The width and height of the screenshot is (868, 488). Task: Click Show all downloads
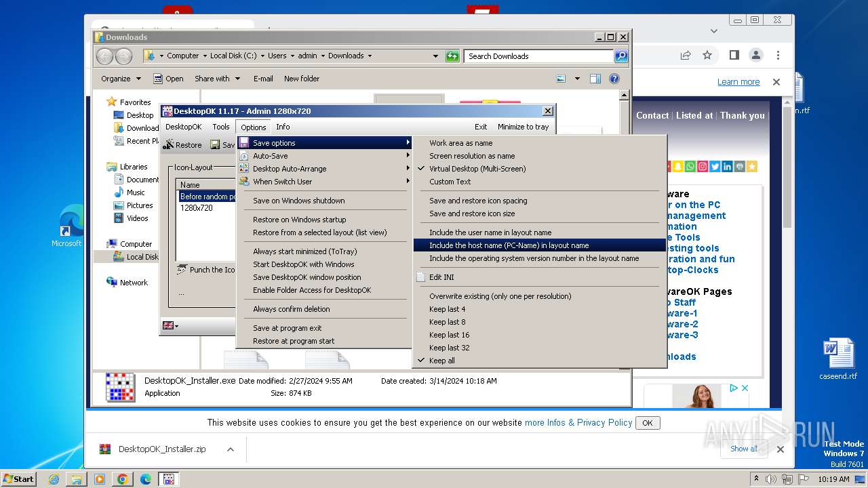744,449
